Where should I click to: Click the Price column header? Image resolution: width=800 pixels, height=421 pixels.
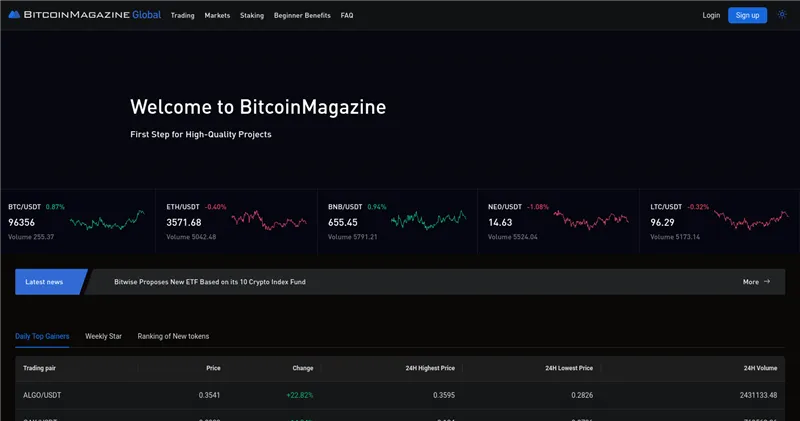coord(213,368)
